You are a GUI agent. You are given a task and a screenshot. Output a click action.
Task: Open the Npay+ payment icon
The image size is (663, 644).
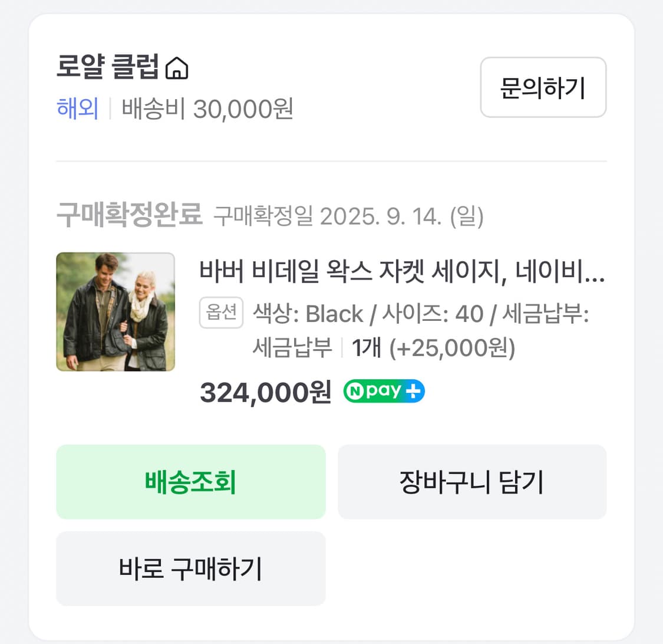383,390
